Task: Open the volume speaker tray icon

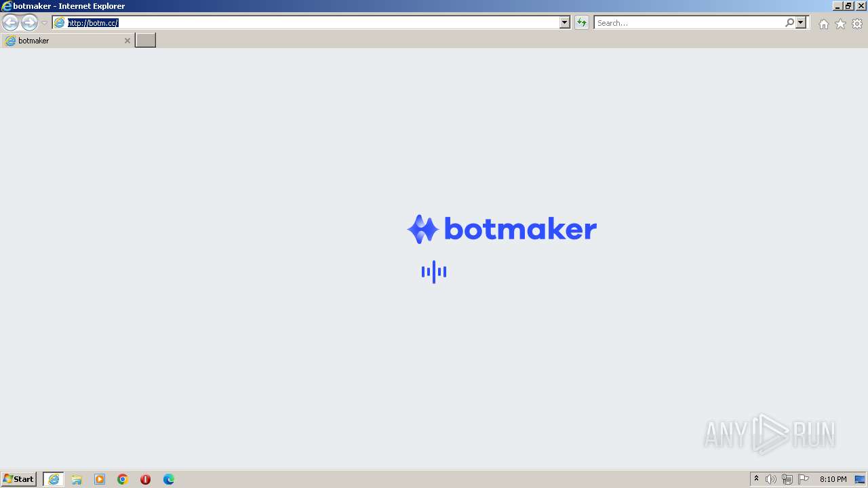Action: tap(771, 479)
